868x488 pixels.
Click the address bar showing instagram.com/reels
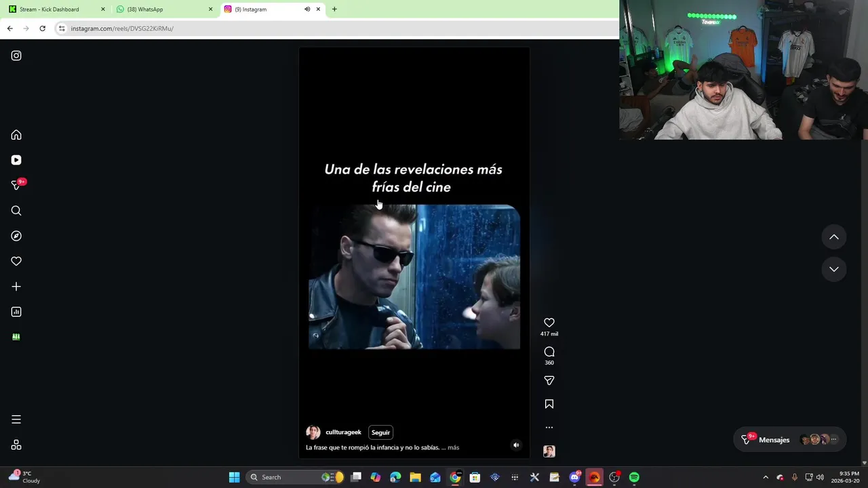336,28
